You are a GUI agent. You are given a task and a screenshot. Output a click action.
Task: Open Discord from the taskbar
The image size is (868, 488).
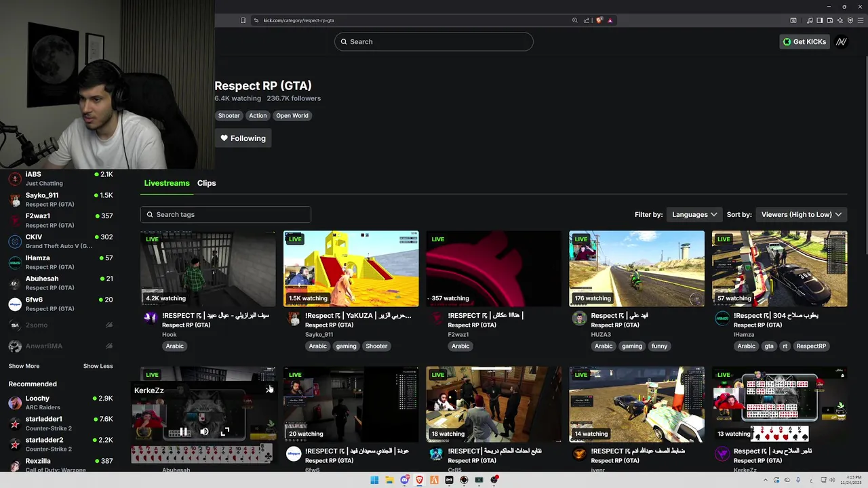coord(405,480)
